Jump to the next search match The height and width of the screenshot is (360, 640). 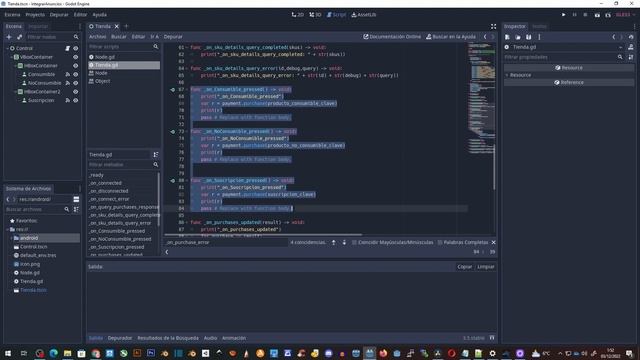coord(344,242)
